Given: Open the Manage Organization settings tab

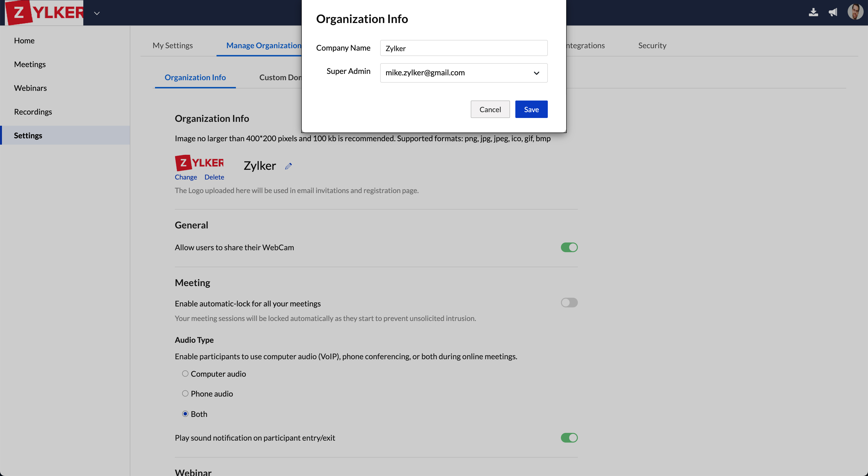Looking at the screenshot, I should tap(263, 45).
